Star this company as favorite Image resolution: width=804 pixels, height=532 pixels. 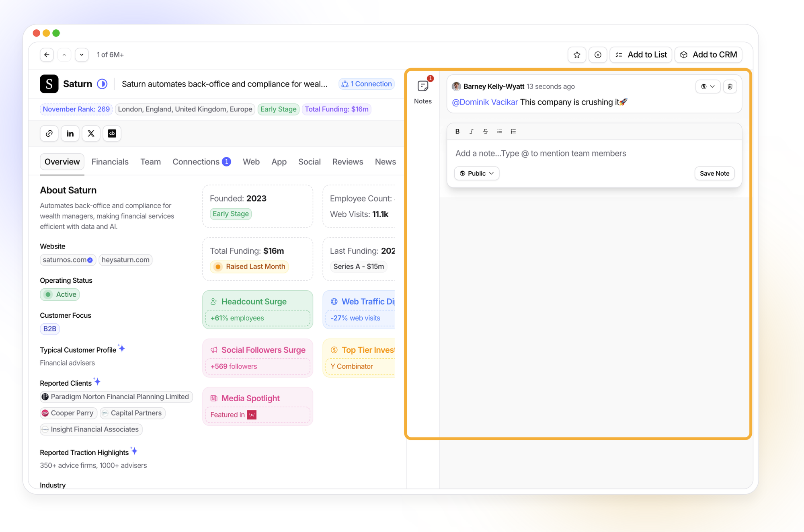[577, 55]
